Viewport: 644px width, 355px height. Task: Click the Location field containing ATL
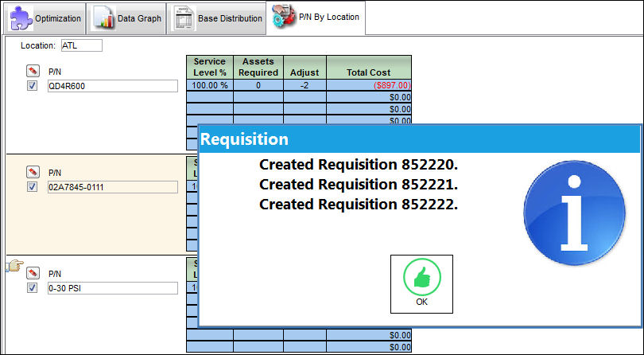[81, 45]
